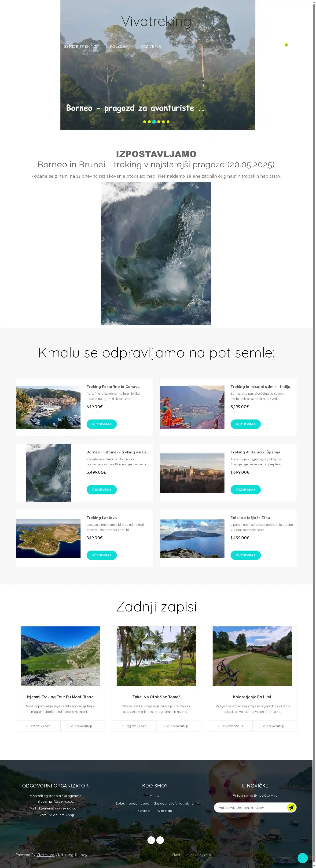The width and height of the screenshot is (316, 868).
Task: Select the first slider dot
Action: (144, 122)
